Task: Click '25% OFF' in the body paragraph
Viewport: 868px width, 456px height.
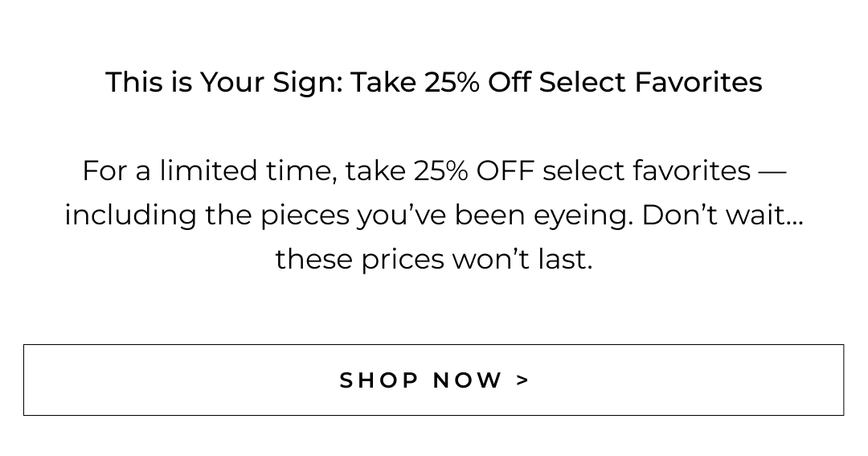Action: click(x=474, y=170)
